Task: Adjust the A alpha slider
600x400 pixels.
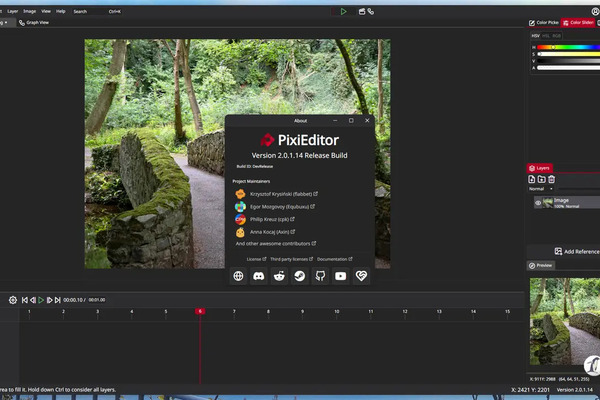Action: [568, 68]
